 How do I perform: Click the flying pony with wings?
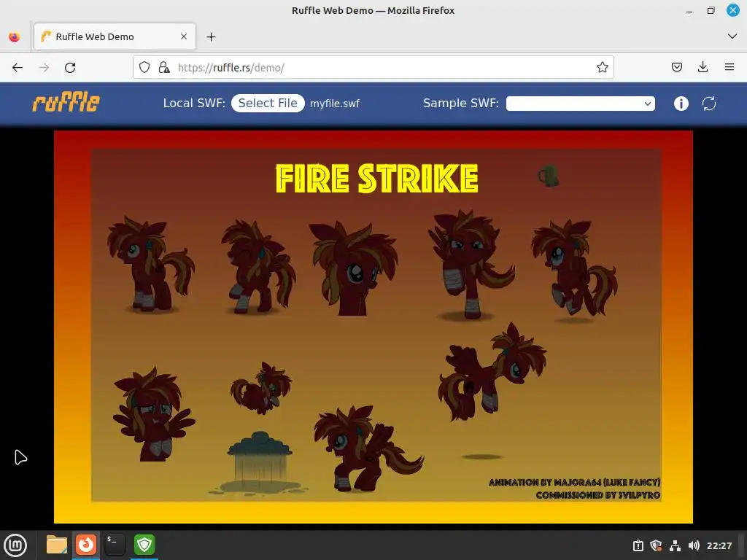(492, 372)
